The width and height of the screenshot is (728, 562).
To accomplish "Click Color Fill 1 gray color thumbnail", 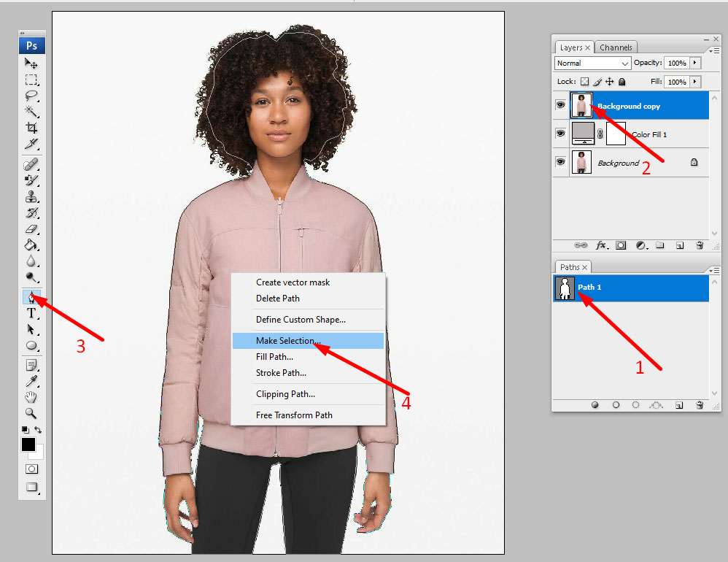I will click(x=583, y=134).
